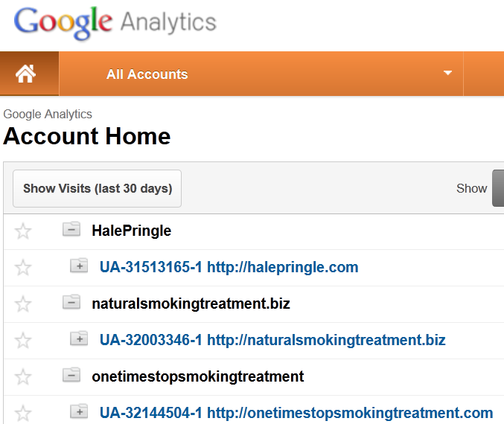Star the naturalsmokingtreatment.biz account
This screenshot has width=504, height=424.
coord(23,303)
